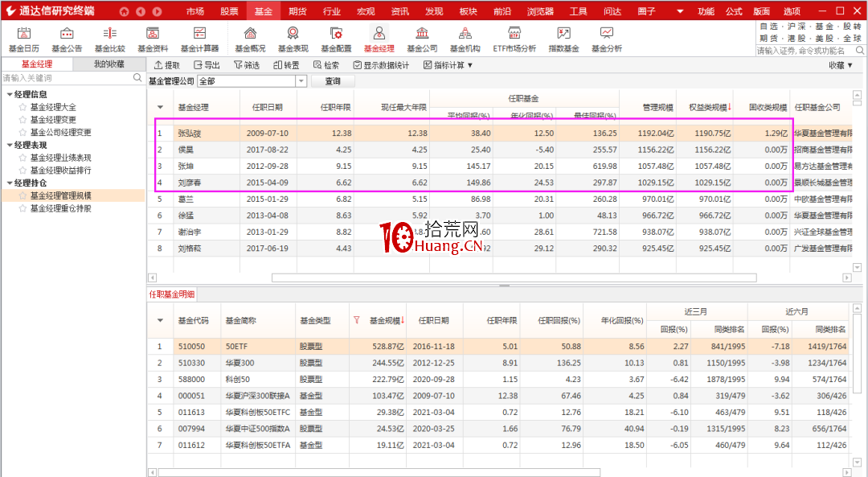The height and width of the screenshot is (477, 868).
Task: Click the manager table scroll-right arrow
Action: pos(846,278)
